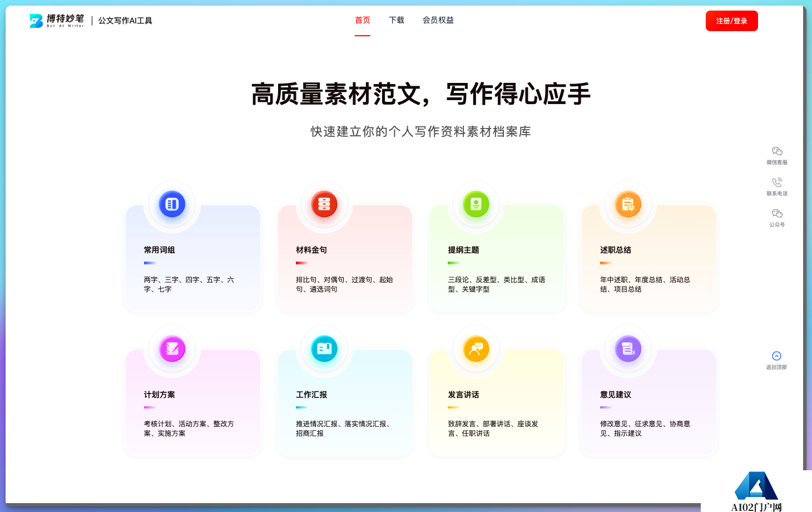This screenshot has width=812, height=512.
Task: Select the 材料金句 card title
Action: click(311, 250)
